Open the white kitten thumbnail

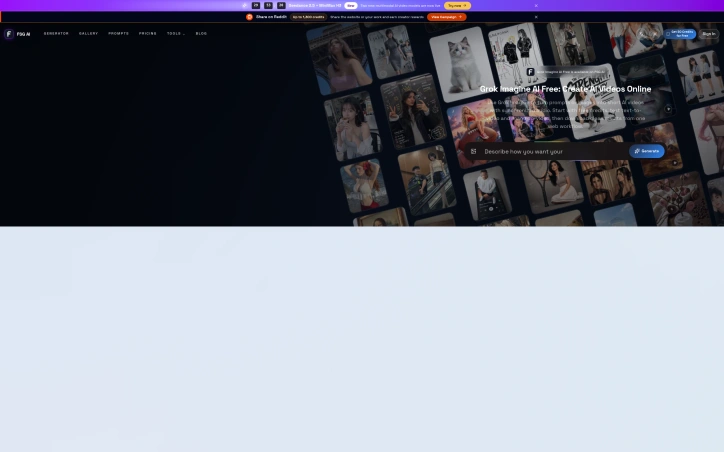[x=462, y=64]
